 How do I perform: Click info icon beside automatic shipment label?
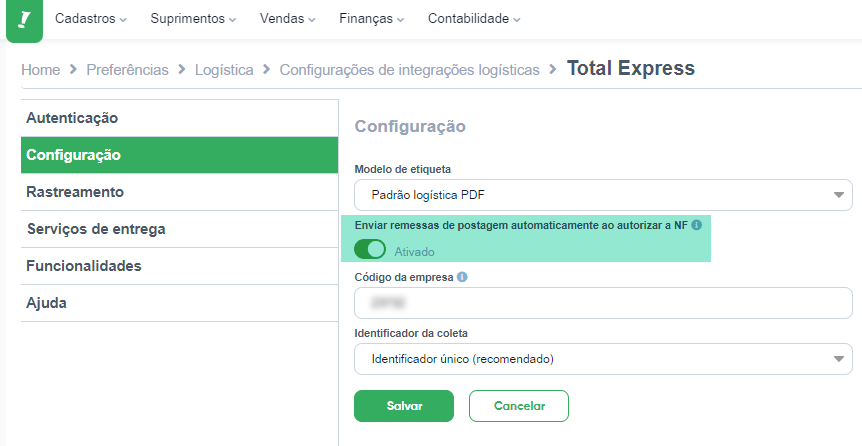click(x=697, y=225)
